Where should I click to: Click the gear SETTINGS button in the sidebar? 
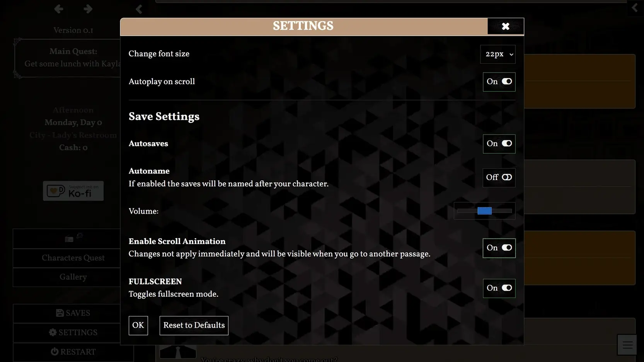click(73, 333)
